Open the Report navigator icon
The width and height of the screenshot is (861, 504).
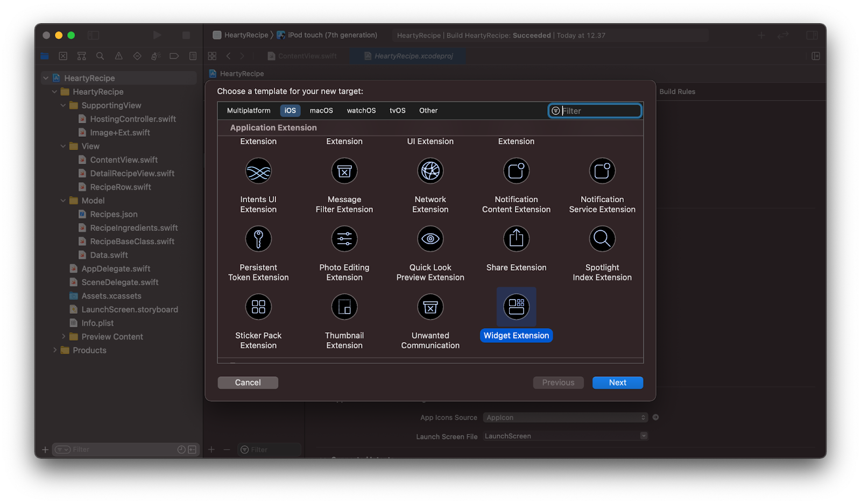tap(193, 56)
